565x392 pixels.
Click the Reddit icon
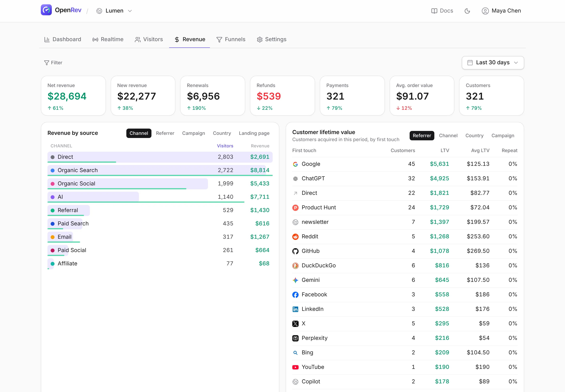click(x=295, y=237)
